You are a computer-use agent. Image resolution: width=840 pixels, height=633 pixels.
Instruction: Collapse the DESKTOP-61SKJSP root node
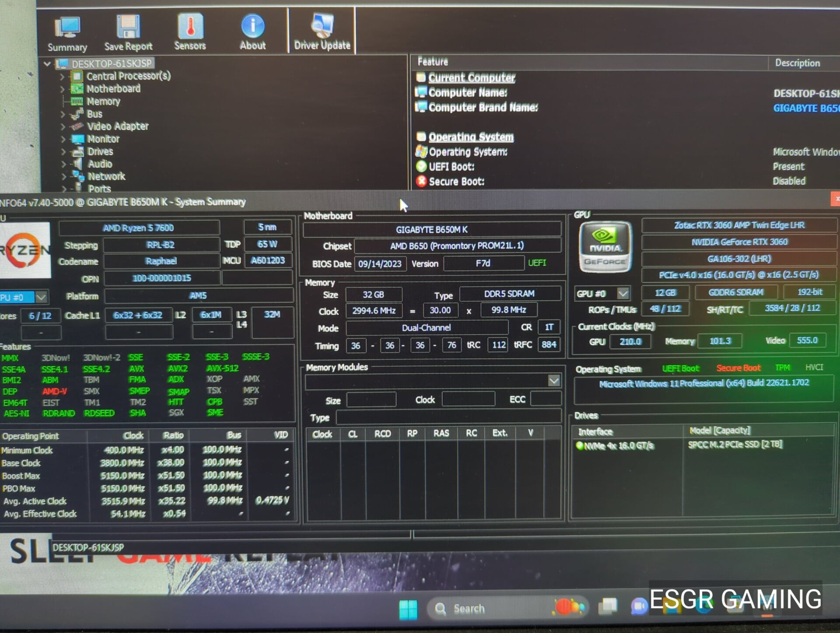(x=47, y=64)
